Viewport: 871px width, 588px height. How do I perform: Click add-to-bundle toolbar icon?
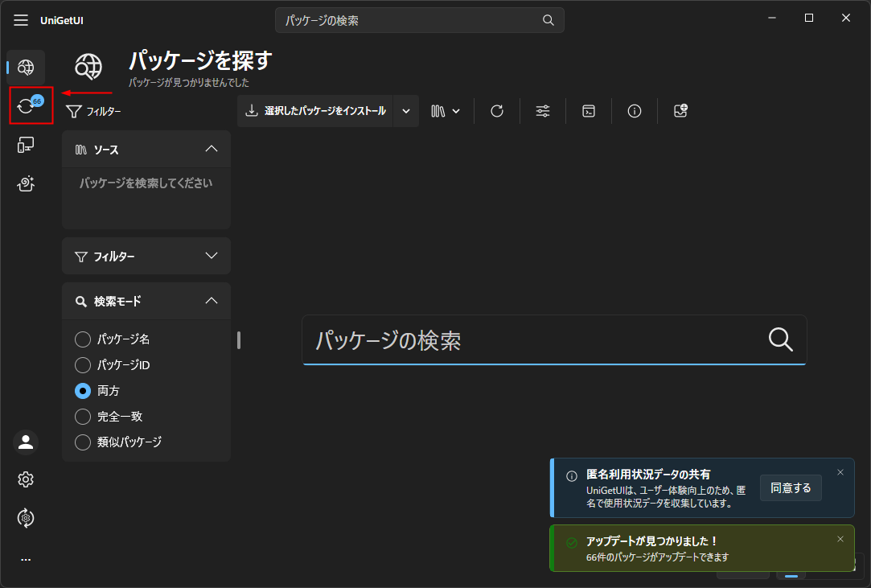click(x=680, y=111)
